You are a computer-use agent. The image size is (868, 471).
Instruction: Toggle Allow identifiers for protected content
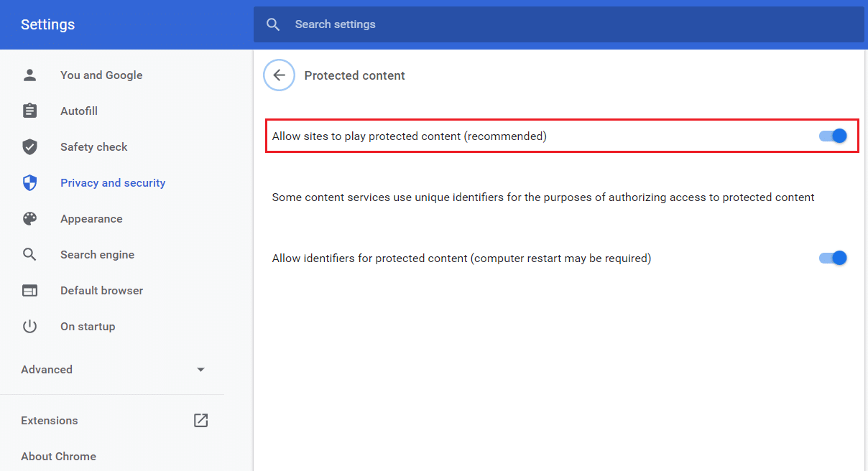[x=833, y=258]
